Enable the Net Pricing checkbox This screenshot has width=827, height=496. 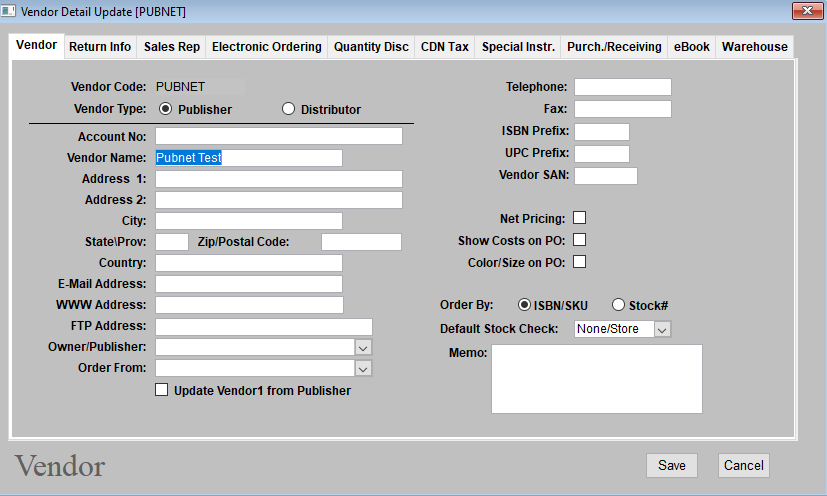click(x=579, y=218)
